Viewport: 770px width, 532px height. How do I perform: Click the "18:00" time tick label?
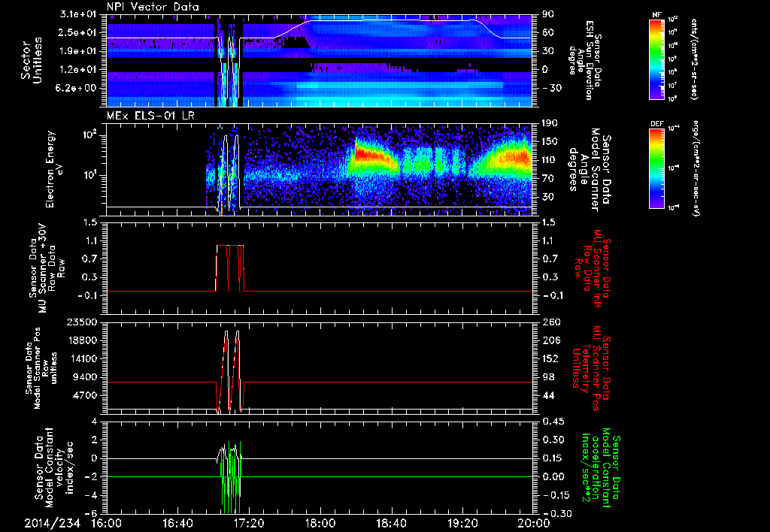pos(320,524)
